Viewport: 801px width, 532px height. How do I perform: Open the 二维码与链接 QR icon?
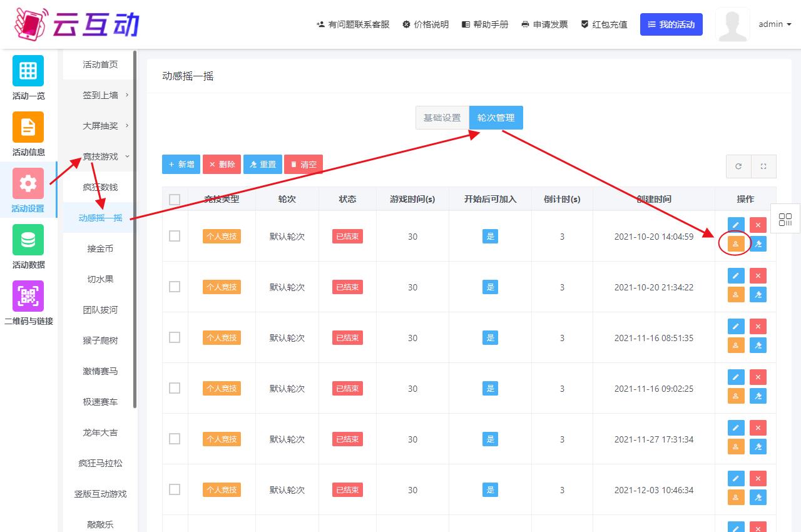pyautogui.click(x=28, y=296)
